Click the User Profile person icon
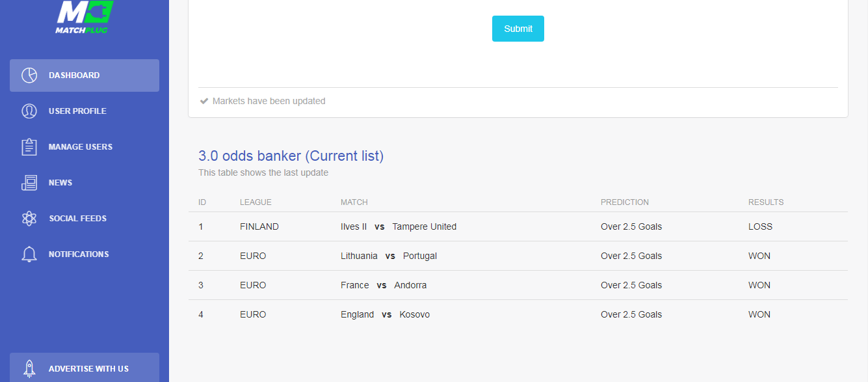868x382 pixels. (29, 111)
